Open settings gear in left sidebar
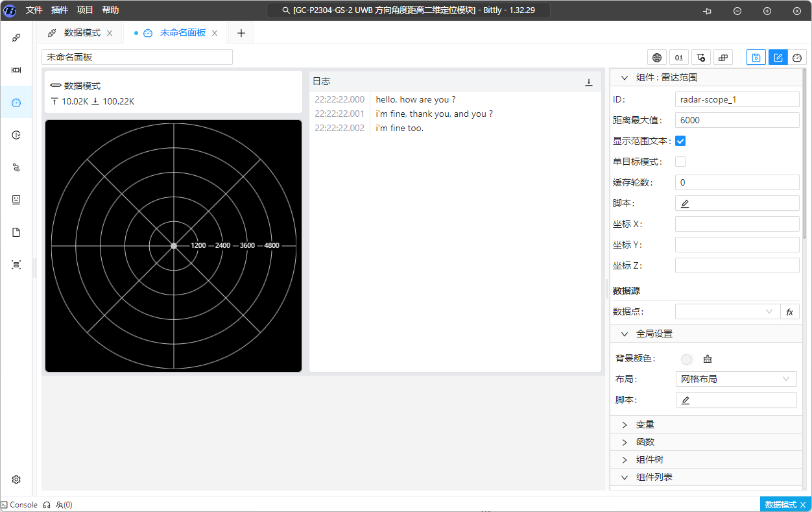 coord(16,480)
